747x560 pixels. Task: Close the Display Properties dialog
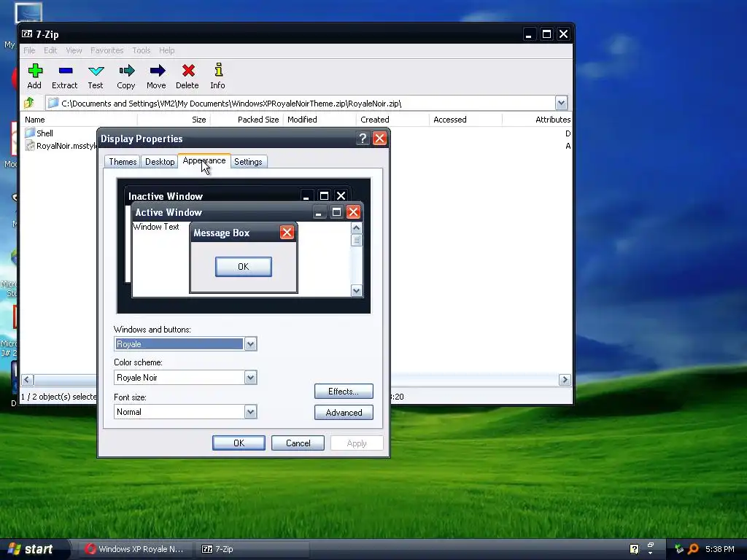[379, 139]
